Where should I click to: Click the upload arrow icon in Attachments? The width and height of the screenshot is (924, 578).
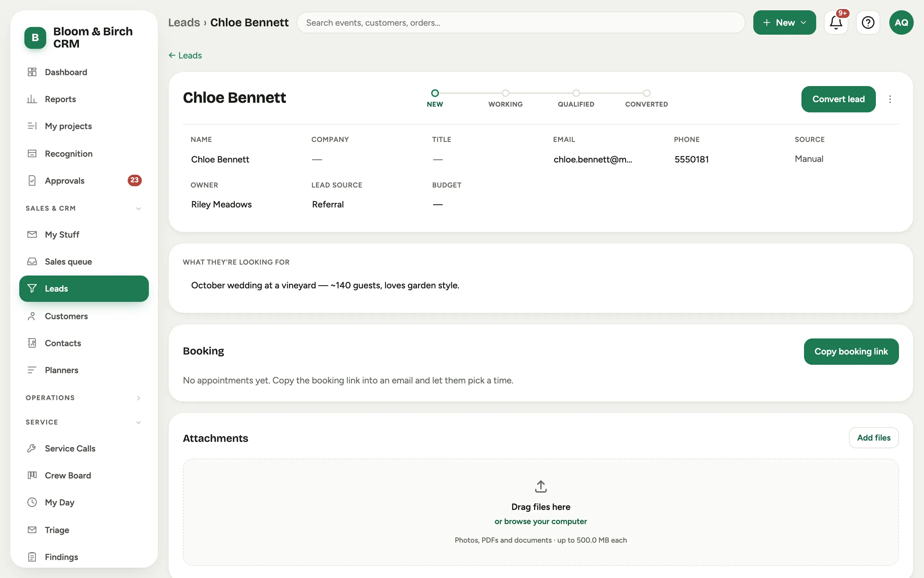click(x=541, y=486)
